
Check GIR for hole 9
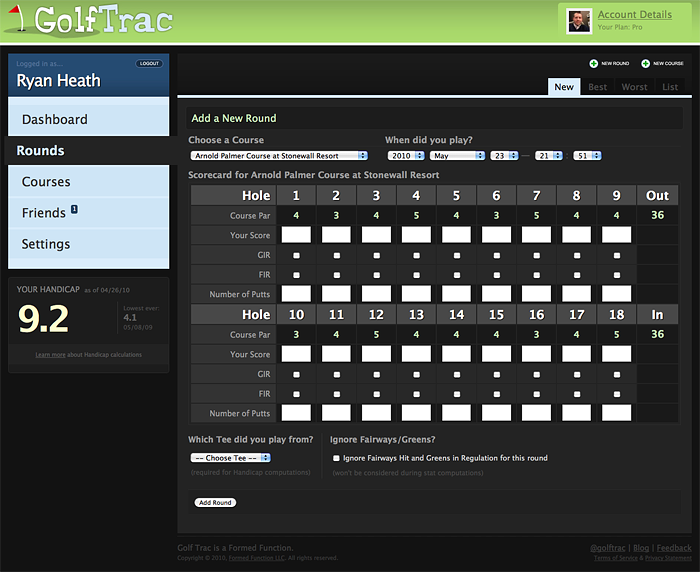[617, 256]
